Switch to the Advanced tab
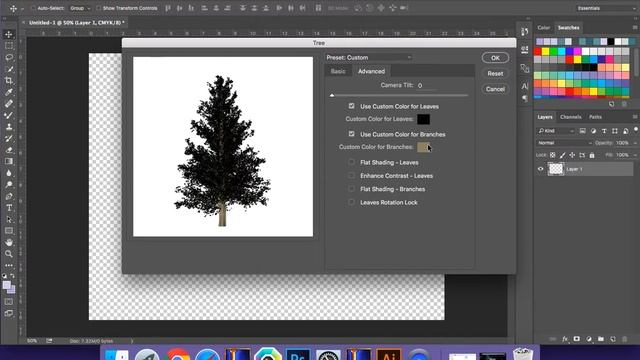This screenshot has width=640, height=360. tap(371, 71)
